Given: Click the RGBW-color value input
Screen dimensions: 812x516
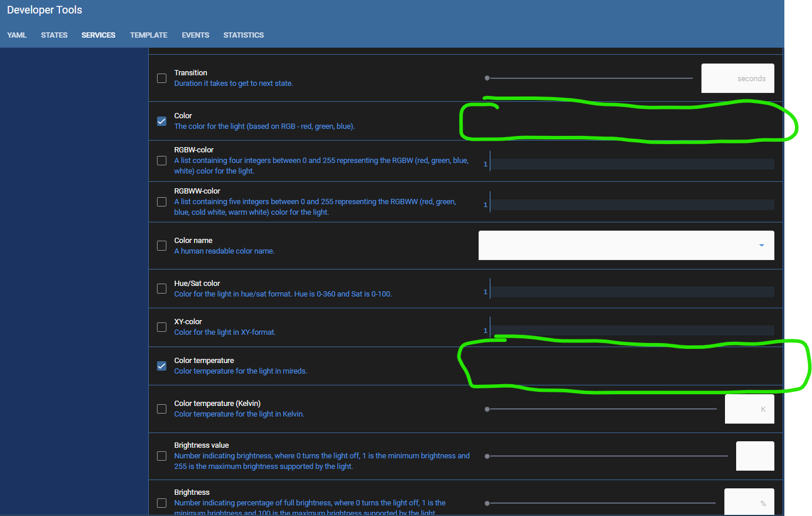Looking at the screenshot, I should point(632,164).
